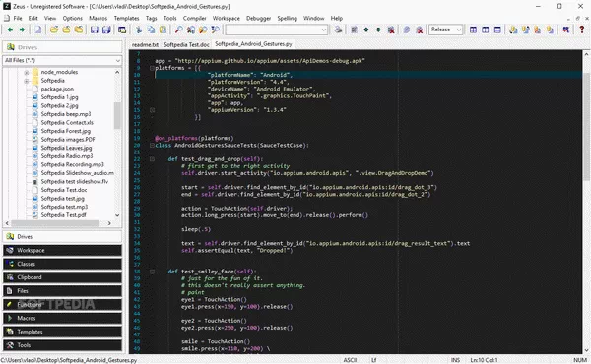This screenshot has width=591, height=364.
Task: Click the Print icon in the toolbar
Action: tap(339, 30)
